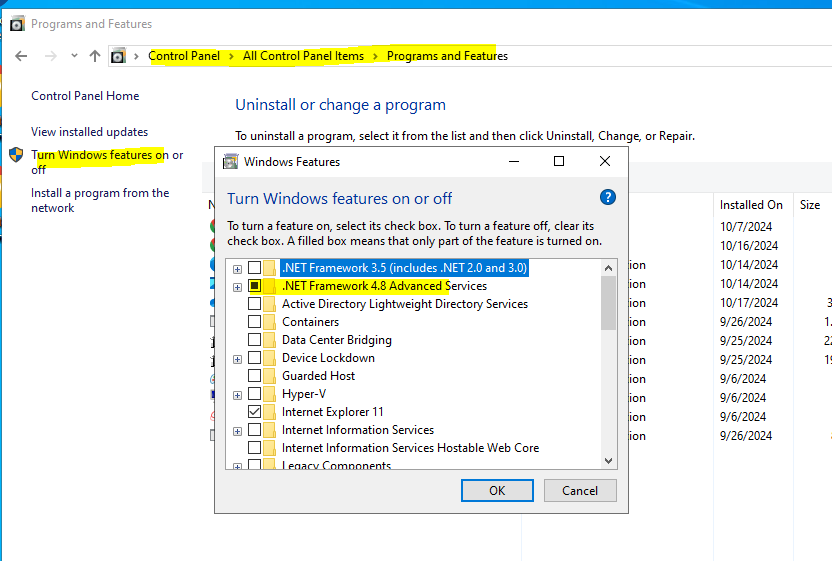Tick the Device Lockdown checkbox
Screen dimensions: 832x561
click(x=255, y=358)
